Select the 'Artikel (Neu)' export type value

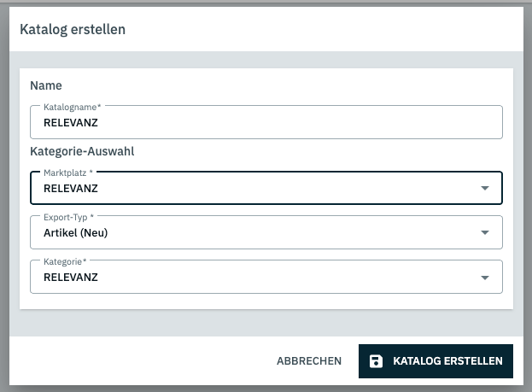(x=76, y=232)
